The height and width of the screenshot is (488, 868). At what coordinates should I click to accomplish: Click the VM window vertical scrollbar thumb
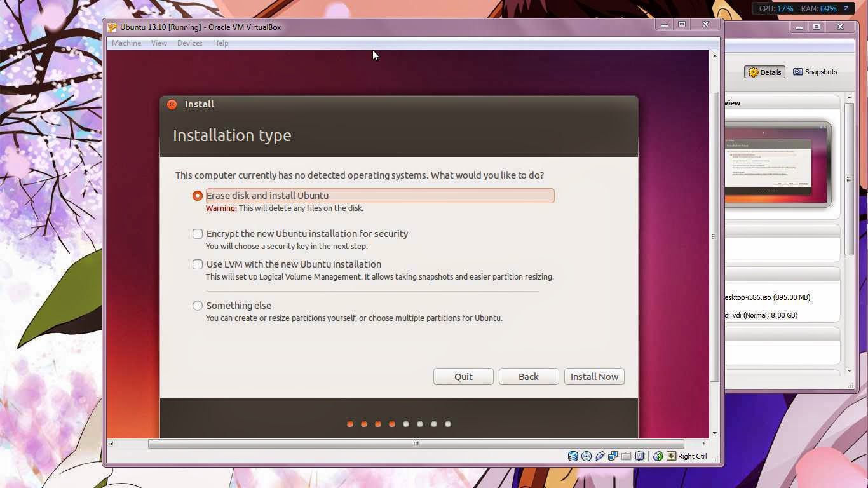point(714,236)
